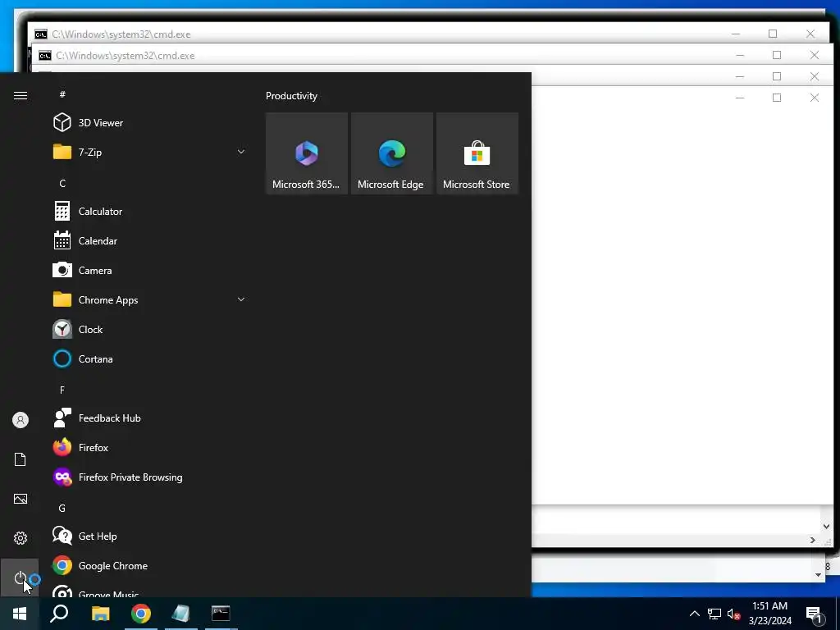
Task: Launch Firefox from the Start menu
Action: tap(150, 447)
